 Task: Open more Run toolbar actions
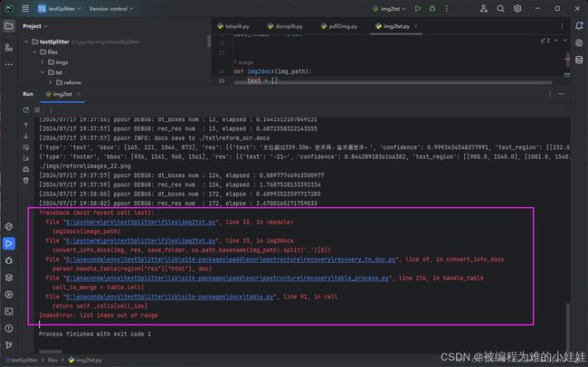51,110
